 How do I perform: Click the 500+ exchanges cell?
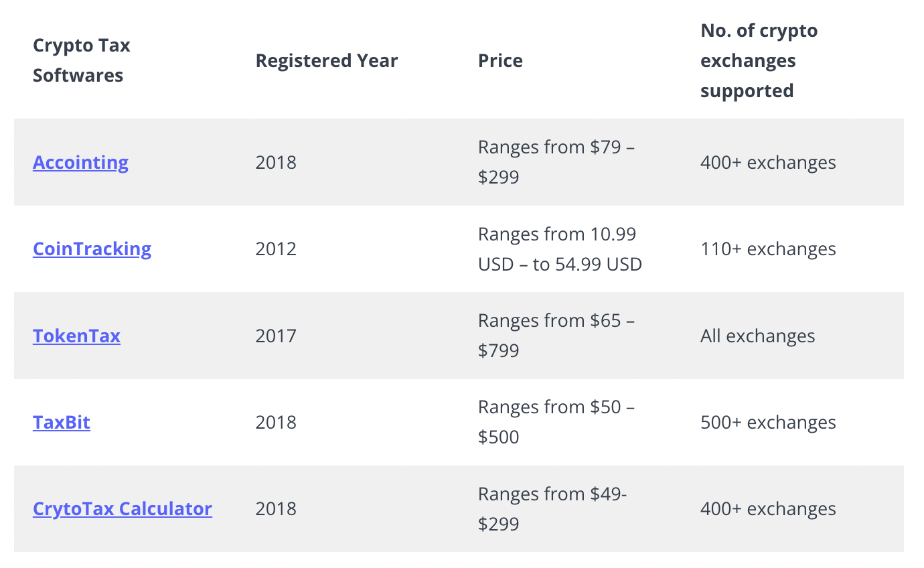click(768, 423)
